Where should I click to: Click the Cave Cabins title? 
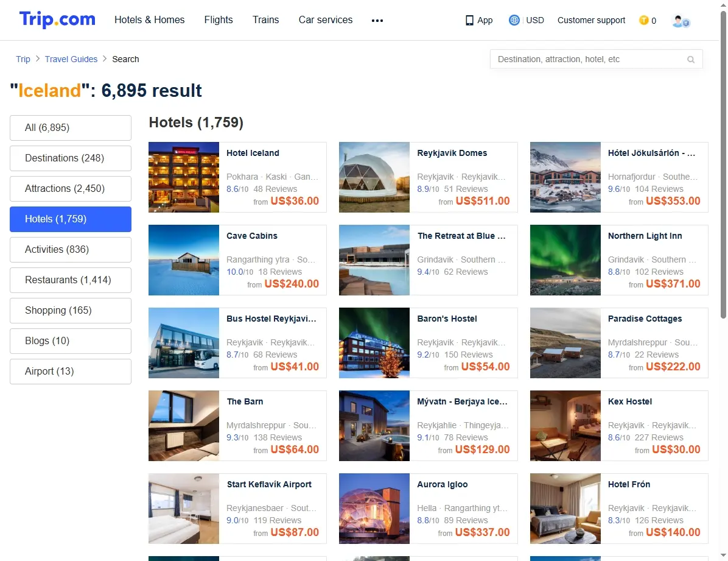pyautogui.click(x=251, y=236)
